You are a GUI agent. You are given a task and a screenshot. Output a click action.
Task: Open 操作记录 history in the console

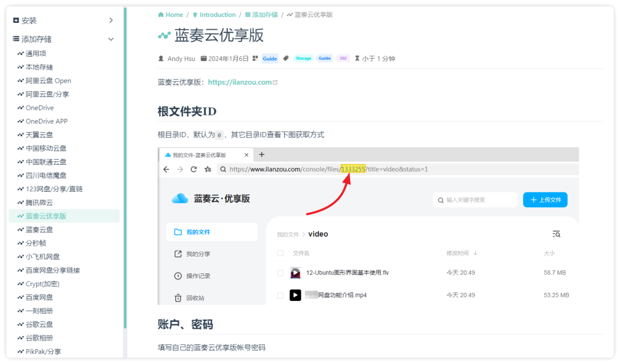click(x=192, y=276)
